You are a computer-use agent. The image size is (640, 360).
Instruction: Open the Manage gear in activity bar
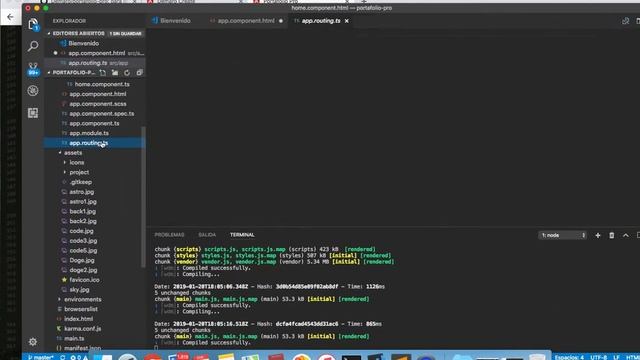pos(33,341)
